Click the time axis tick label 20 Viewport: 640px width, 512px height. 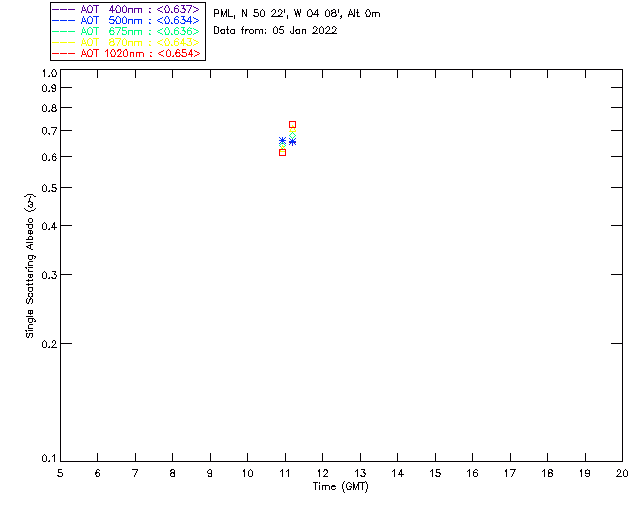pos(622,473)
